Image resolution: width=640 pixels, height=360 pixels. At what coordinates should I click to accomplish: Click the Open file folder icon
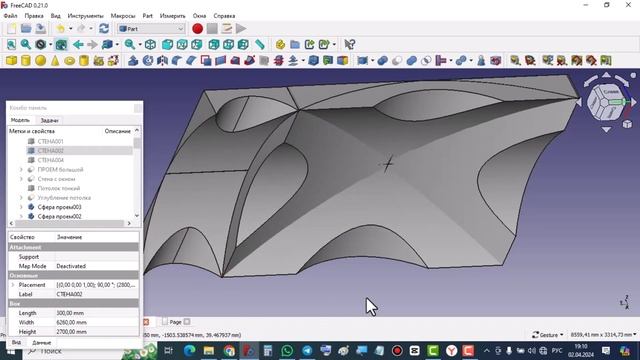point(26,29)
